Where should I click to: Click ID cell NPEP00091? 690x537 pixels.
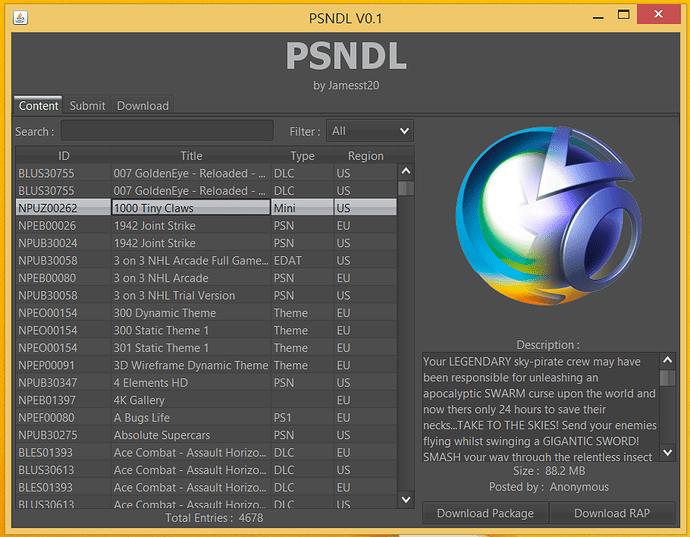(63, 365)
